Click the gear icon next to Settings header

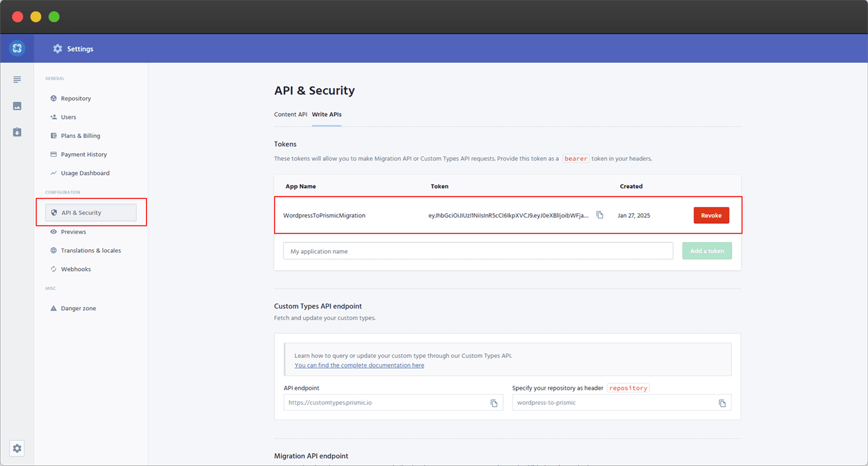pyautogui.click(x=57, y=49)
